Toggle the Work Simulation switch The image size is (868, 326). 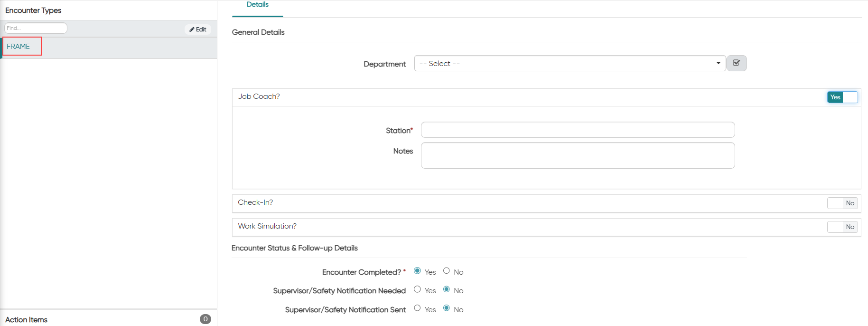pyautogui.click(x=842, y=227)
